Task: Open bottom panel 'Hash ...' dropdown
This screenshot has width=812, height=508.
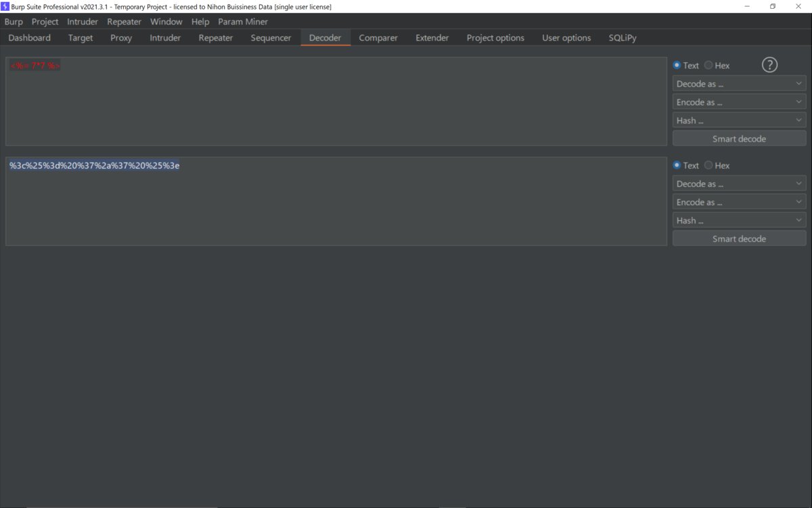Action: (x=739, y=220)
